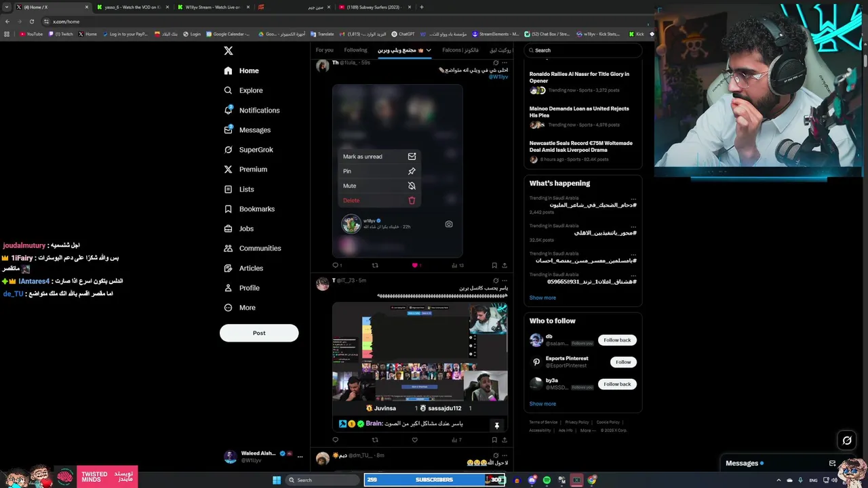This screenshot has height=488, width=868.
Task: Open the Newcastle Seals Record €75M story
Action: [583, 151]
